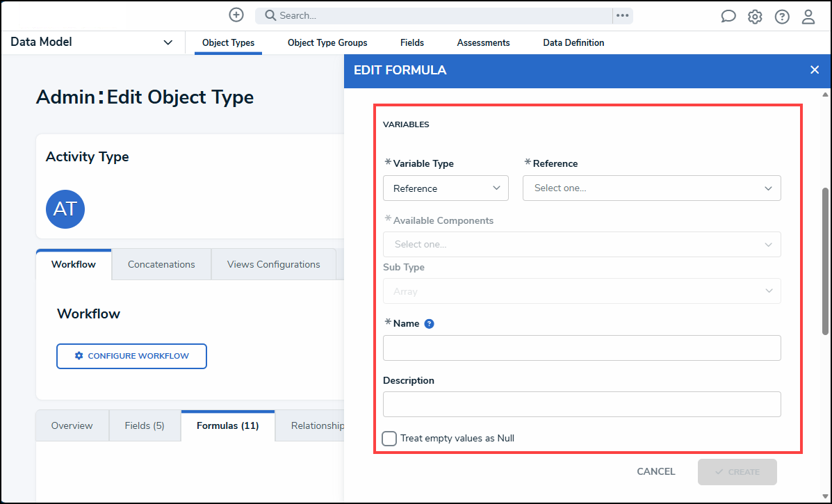The width and height of the screenshot is (832, 504).
Task: Click the Description input field
Action: (x=582, y=404)
